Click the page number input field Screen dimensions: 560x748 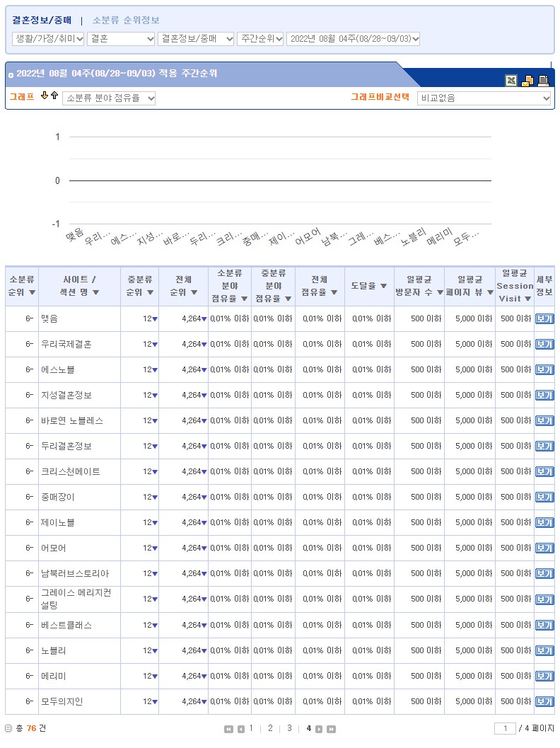505,728
